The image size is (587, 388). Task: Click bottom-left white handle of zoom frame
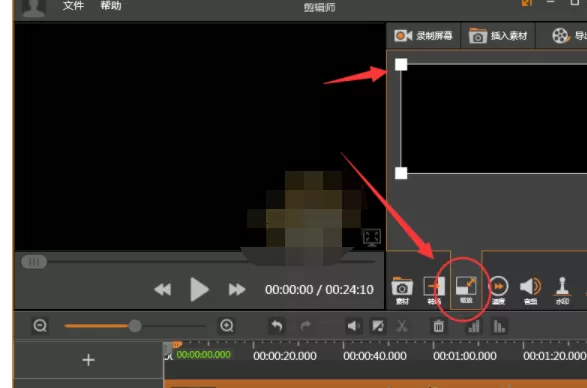[401, 173]
